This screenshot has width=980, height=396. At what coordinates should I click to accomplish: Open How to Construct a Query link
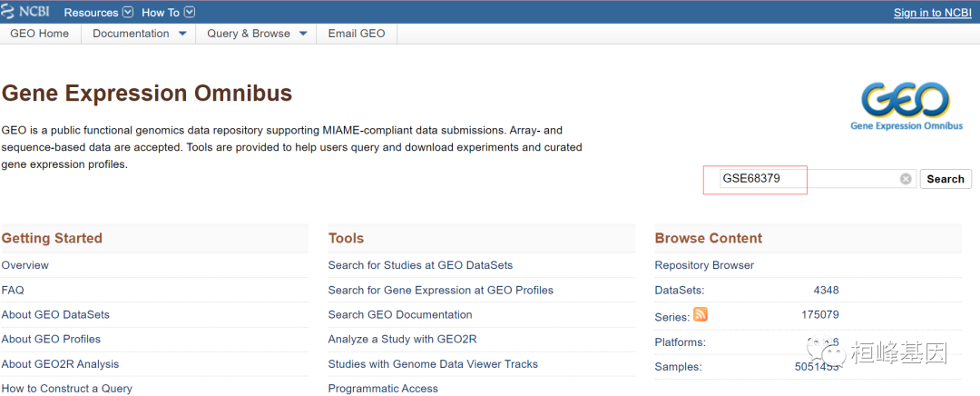(x=67, y=389)
